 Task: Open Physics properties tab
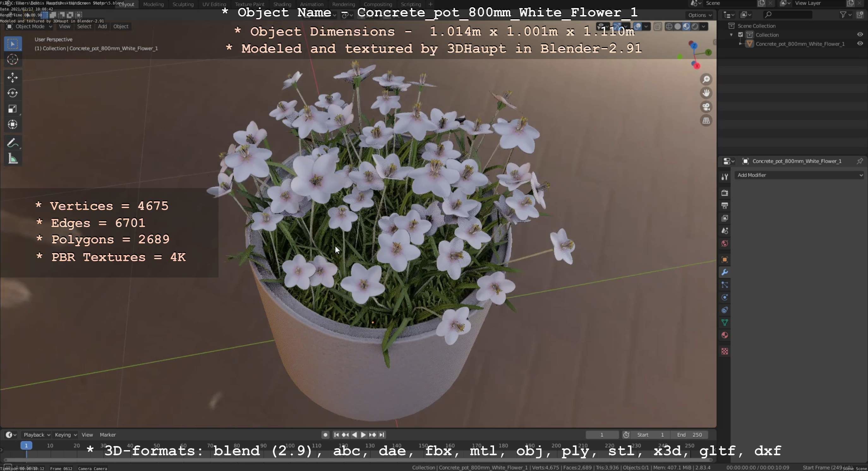pos(725,297)
